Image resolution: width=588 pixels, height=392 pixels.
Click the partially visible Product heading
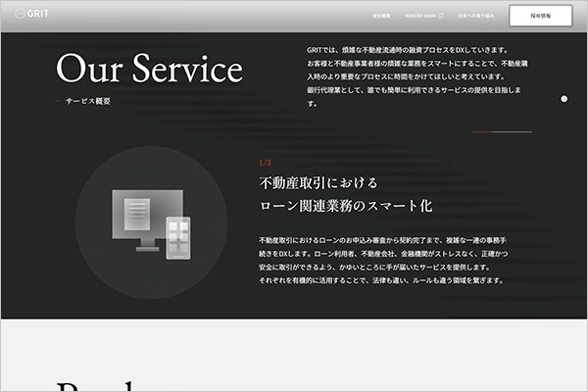(x=108, y=385)
